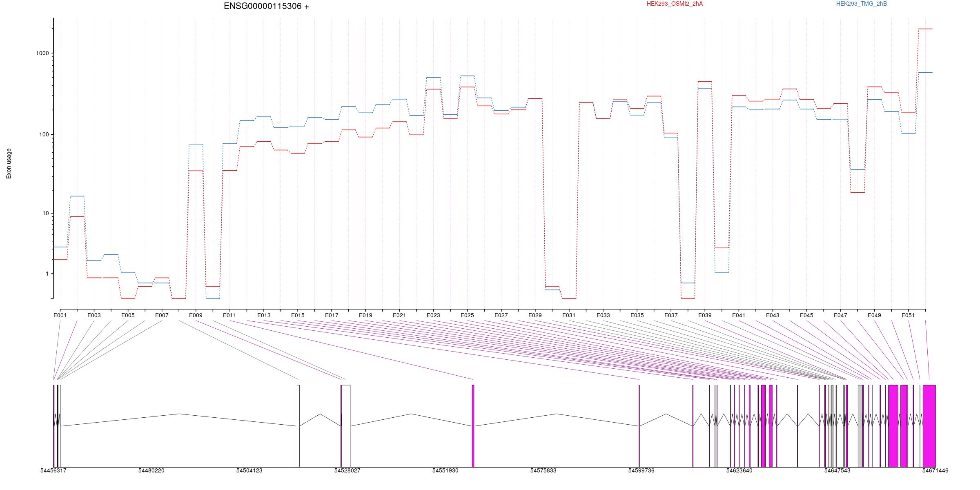Click the 100 y-axis tick label

(x=44, y=134)
